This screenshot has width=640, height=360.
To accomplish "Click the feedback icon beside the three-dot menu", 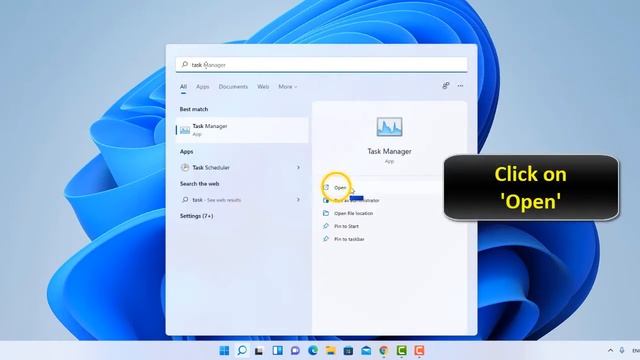I will tap(446, 86).
